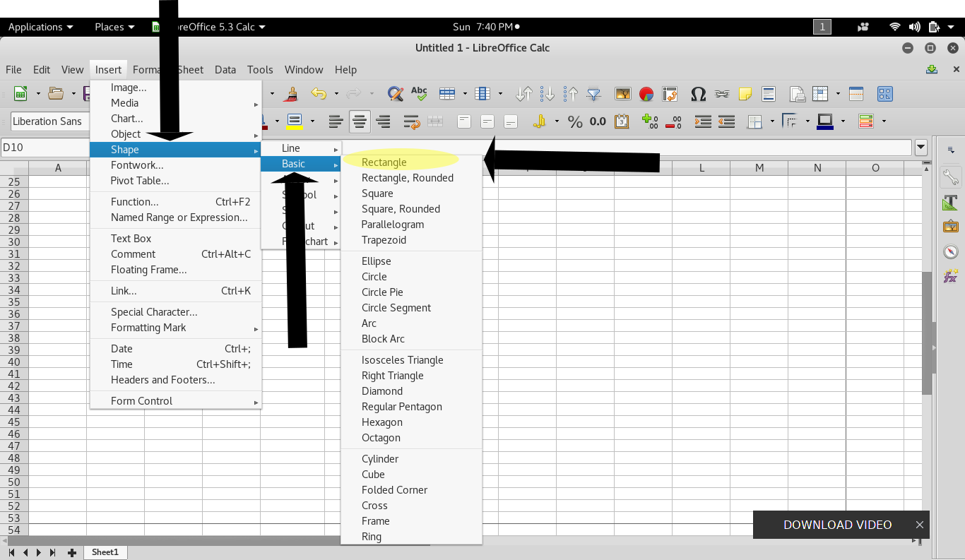
Task: Insert a chart using pie icon
Action: pyautogui.click(x=646, y=93)
